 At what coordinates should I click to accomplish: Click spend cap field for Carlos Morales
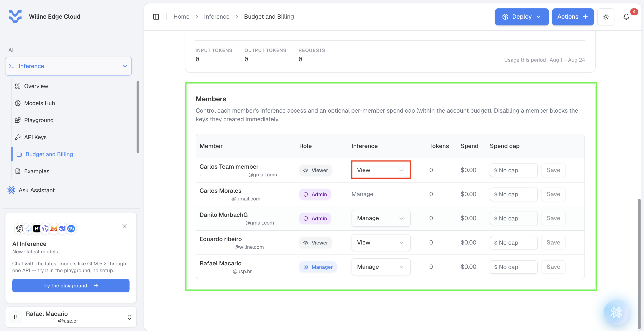[x=514, y=194]
